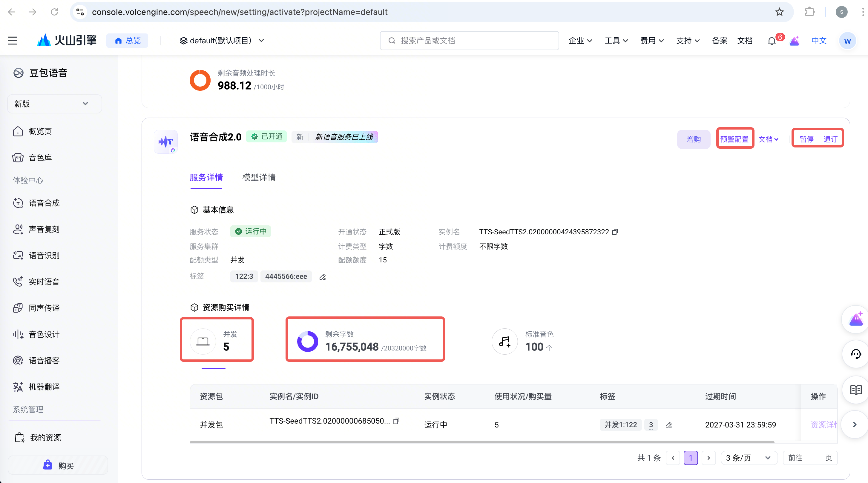
Task: Open 资源详情 link in 并发包 row
Action: point(823,425)
